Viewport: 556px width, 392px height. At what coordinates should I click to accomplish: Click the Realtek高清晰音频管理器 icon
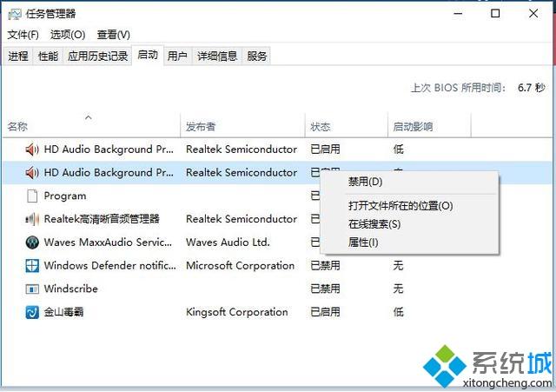[x=32, y=219]
